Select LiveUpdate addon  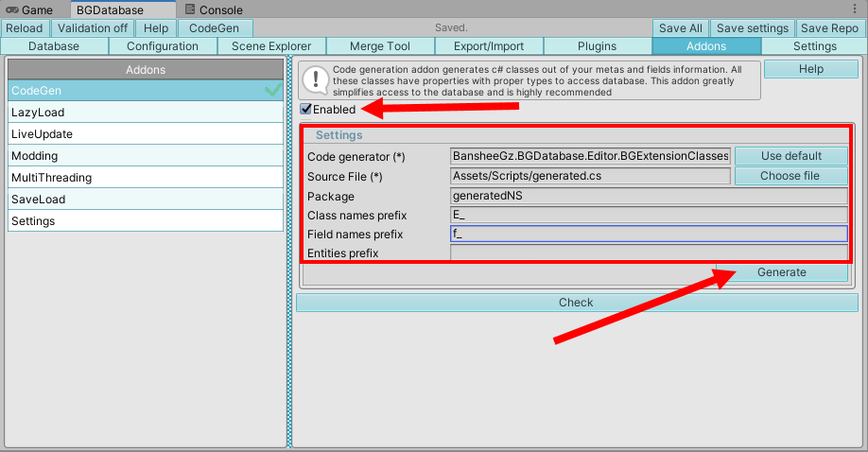click(146, 133)
